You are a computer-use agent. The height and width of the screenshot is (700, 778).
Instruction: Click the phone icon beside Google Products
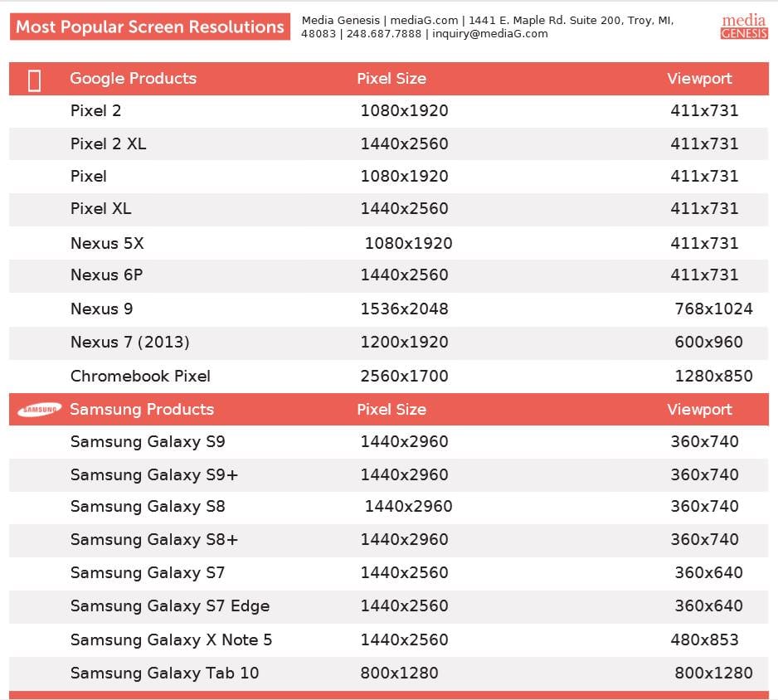[x=34, y=80]
